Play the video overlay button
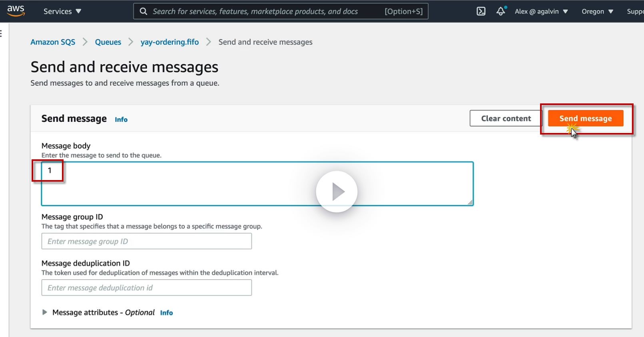 (x=337, y=192)
